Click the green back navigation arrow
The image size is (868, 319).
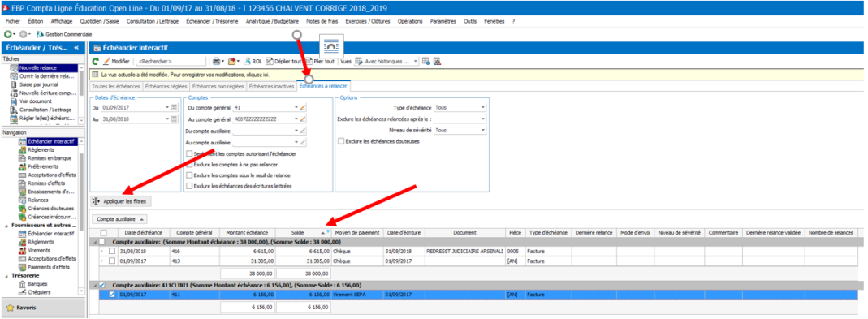[8, 34]
